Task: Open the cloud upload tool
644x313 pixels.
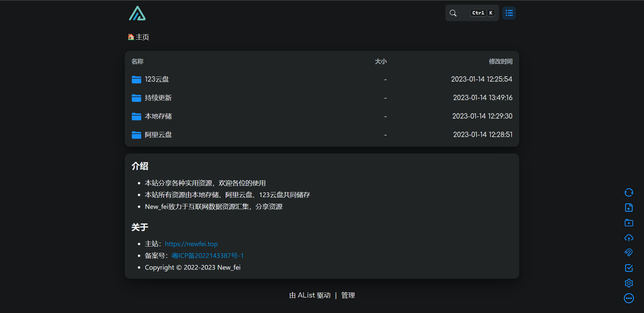Action: coord(629,238)
